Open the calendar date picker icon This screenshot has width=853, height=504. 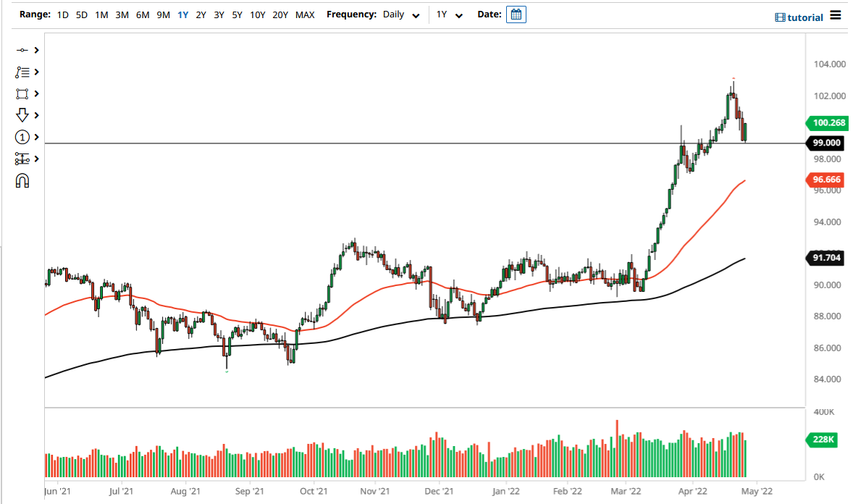tap(516, 14)
